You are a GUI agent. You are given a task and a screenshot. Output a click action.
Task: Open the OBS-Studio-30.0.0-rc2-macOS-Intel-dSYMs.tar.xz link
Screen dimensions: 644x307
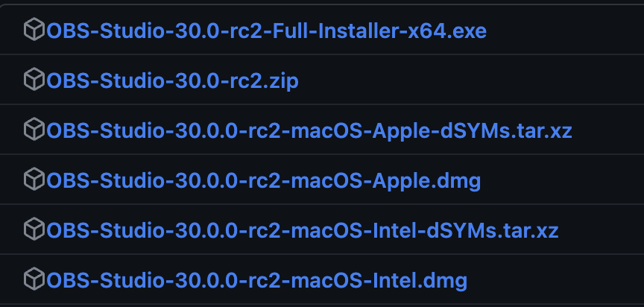coord(302,230)
